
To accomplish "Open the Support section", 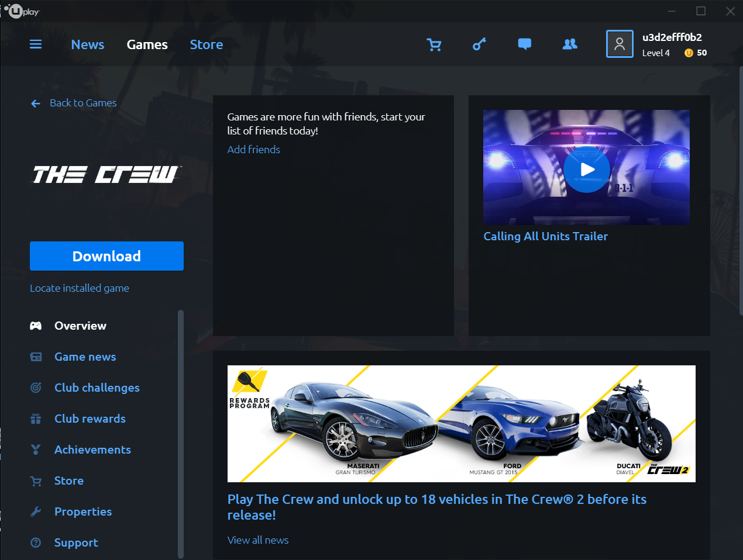I will [76, 542].
